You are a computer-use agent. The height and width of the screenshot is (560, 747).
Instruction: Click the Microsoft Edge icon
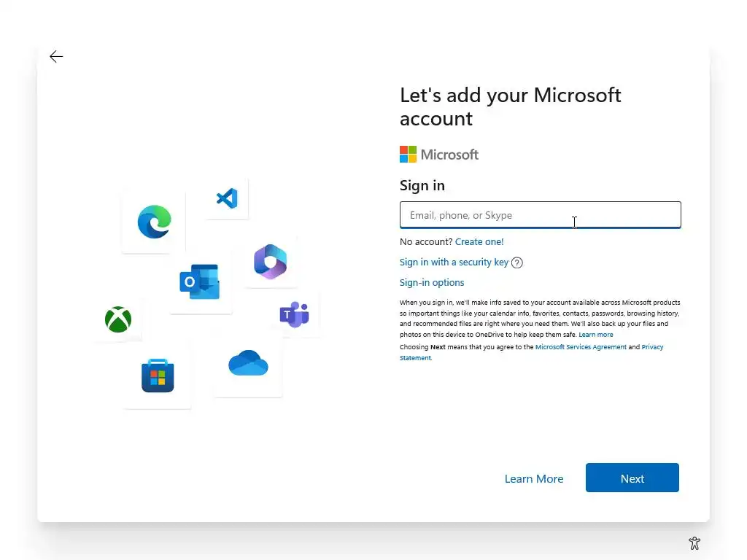(155, 222)
